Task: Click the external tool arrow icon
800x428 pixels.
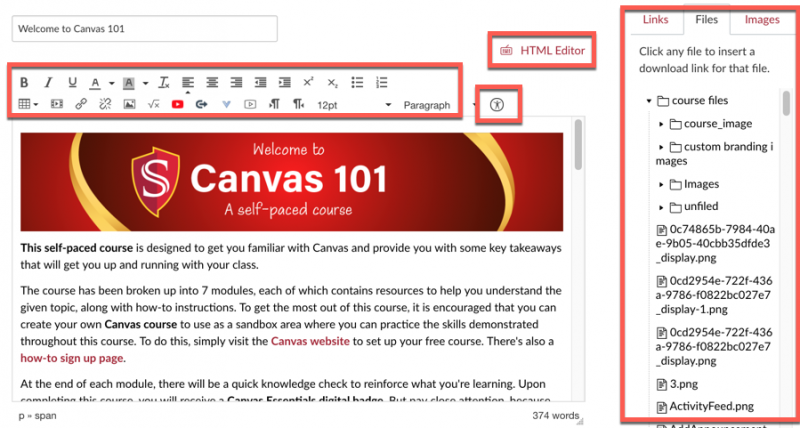Action: pyautogui.click(x=202, y=105)
